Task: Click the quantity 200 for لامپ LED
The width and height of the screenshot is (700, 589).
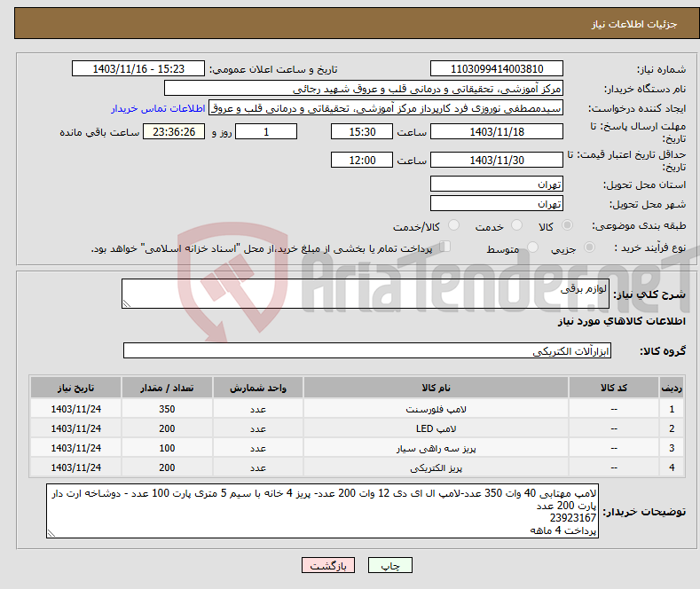Action: [x=167, y=428]
